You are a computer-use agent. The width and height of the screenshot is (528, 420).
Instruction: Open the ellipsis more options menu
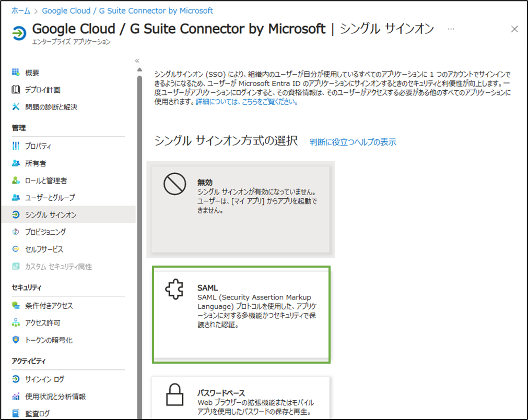coord(451,29)
